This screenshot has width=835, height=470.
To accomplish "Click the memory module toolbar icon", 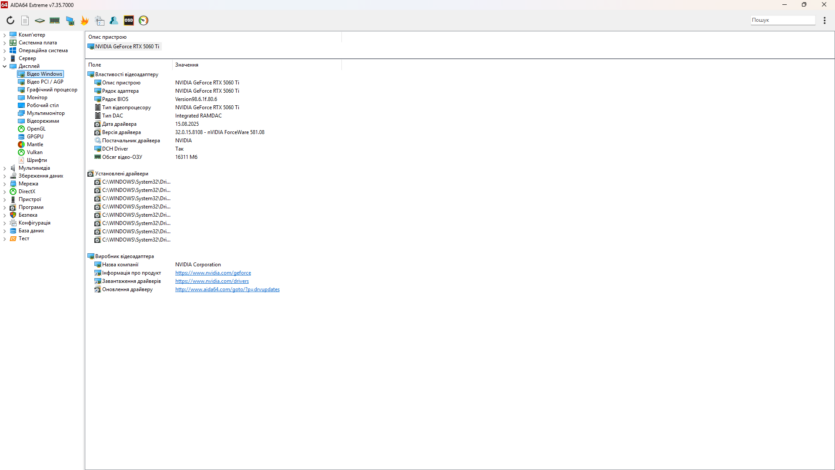I will coord(54,20).
